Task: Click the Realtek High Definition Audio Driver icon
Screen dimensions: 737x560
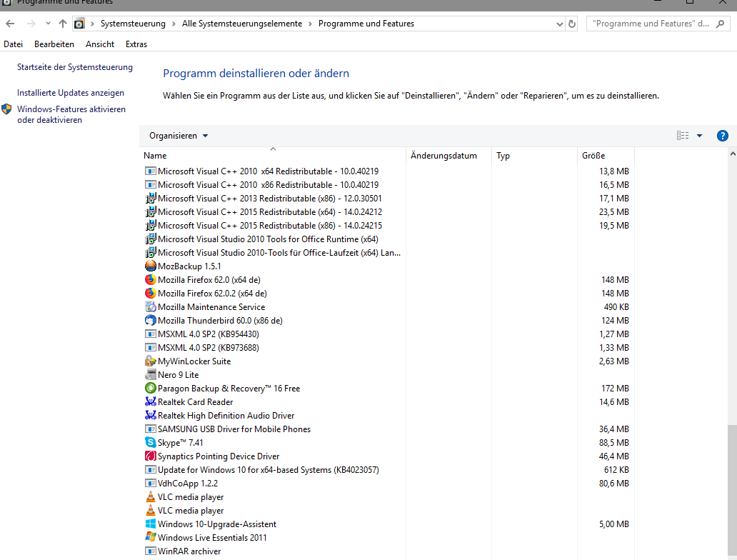Action: [x=151, y=416]
